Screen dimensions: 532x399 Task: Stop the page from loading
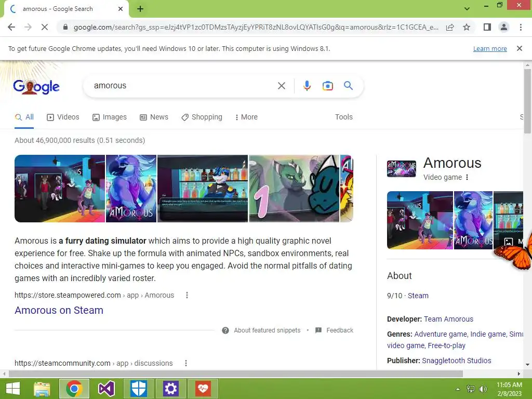click(x=45, y=27)
